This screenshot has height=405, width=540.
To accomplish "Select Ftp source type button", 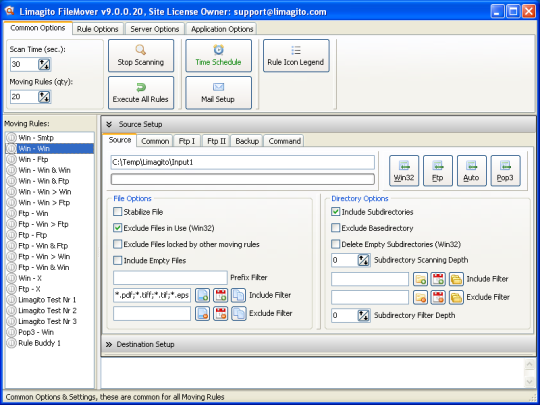I will click(x=438, y=171).
